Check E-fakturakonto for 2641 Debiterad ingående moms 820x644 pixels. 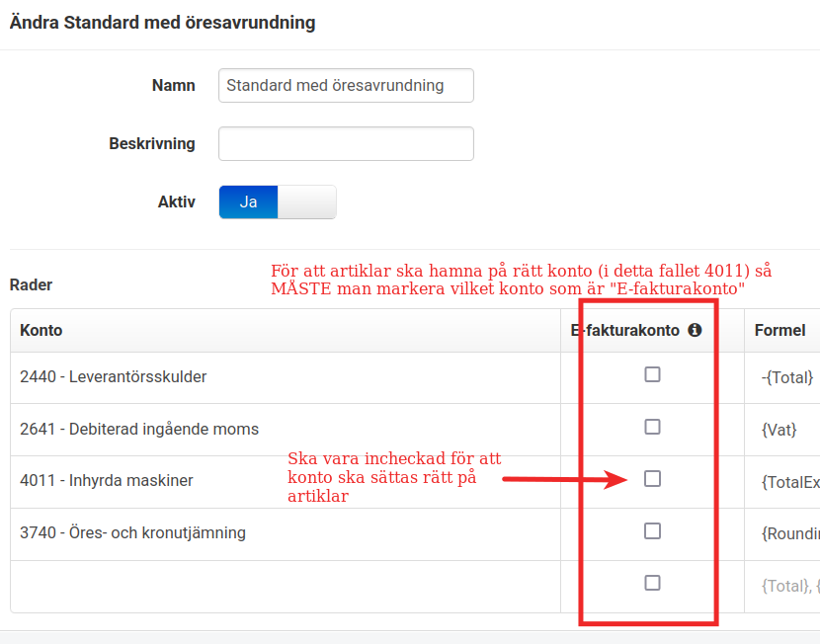(652, 427)
